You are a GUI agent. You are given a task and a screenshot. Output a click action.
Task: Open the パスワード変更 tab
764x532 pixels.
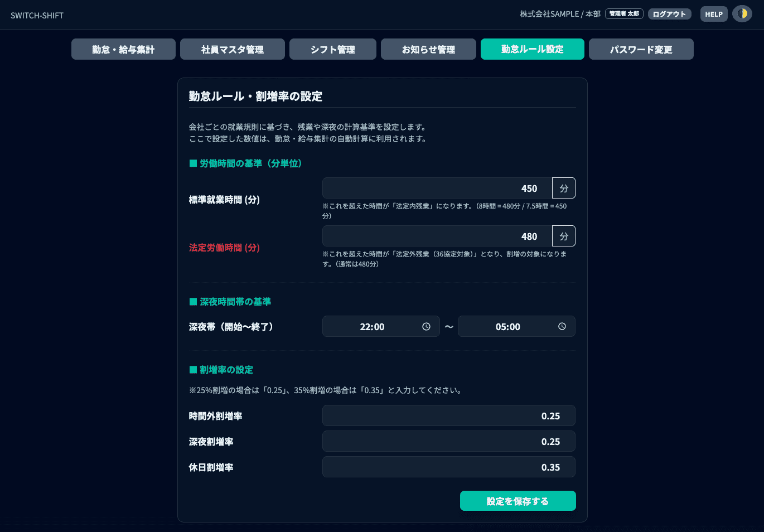[x=641, y=49]
